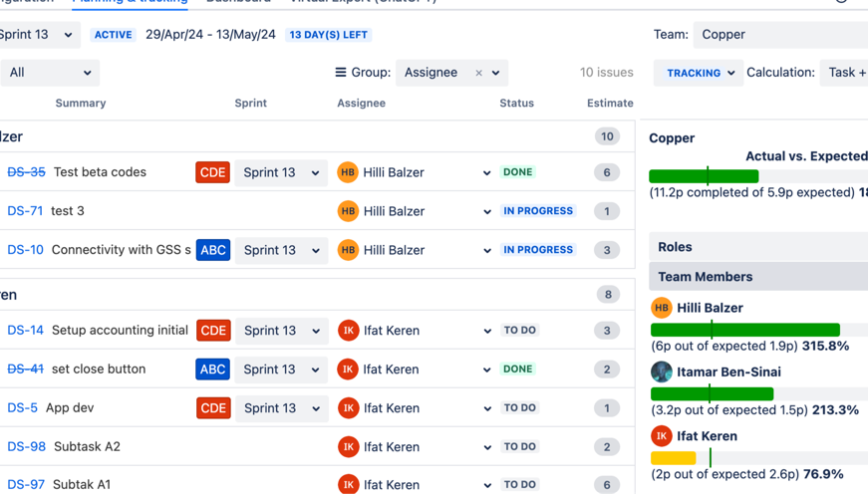Click Ifat Keren avatar in DS-97 row

click(348, 484)
